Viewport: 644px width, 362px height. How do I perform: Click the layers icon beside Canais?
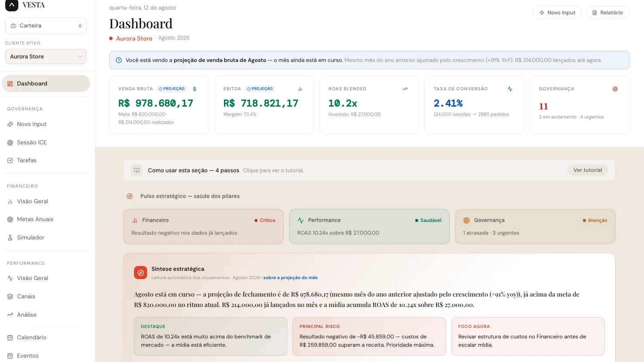[10, 297]
